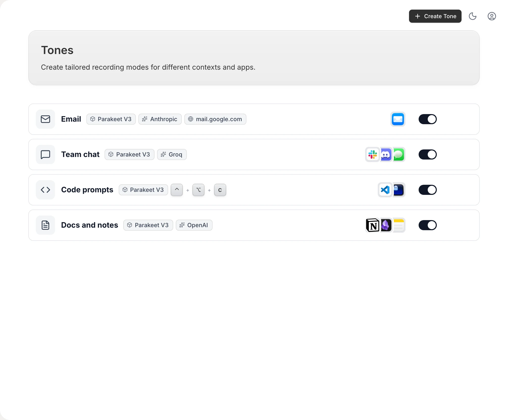The height and width of the screenshot is (420, 508).
Task: Click the Email envelope icon
Action: coord(45,119)
